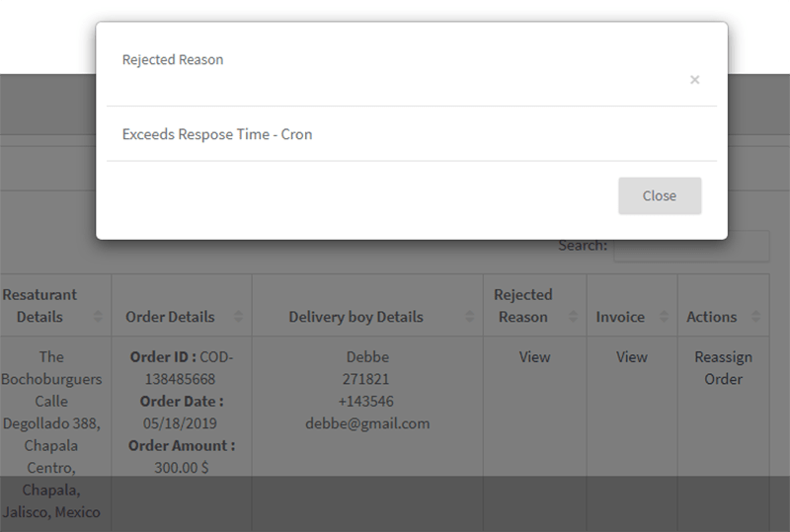The width and height of the screenshot is (790, 532).
Task: Select Reassign Order action link
Action: click(723, 368)
